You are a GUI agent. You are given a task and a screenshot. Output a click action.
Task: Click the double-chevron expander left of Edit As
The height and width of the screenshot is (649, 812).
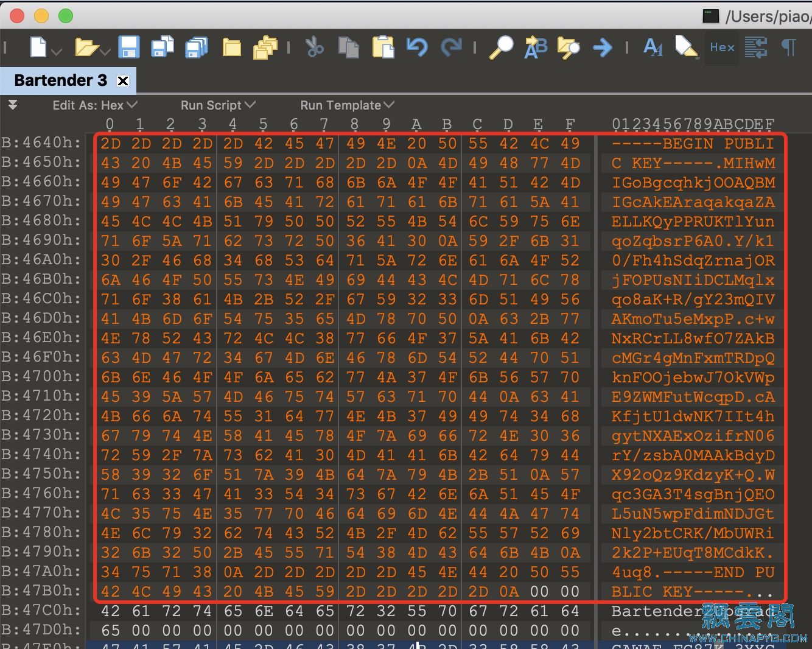point(13,105)
